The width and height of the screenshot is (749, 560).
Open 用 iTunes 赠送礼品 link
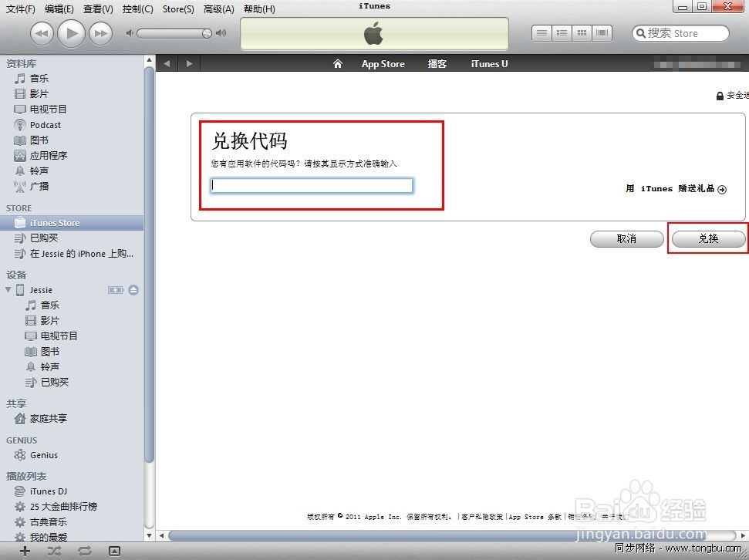pyautogui.click(x=676, y=189)
